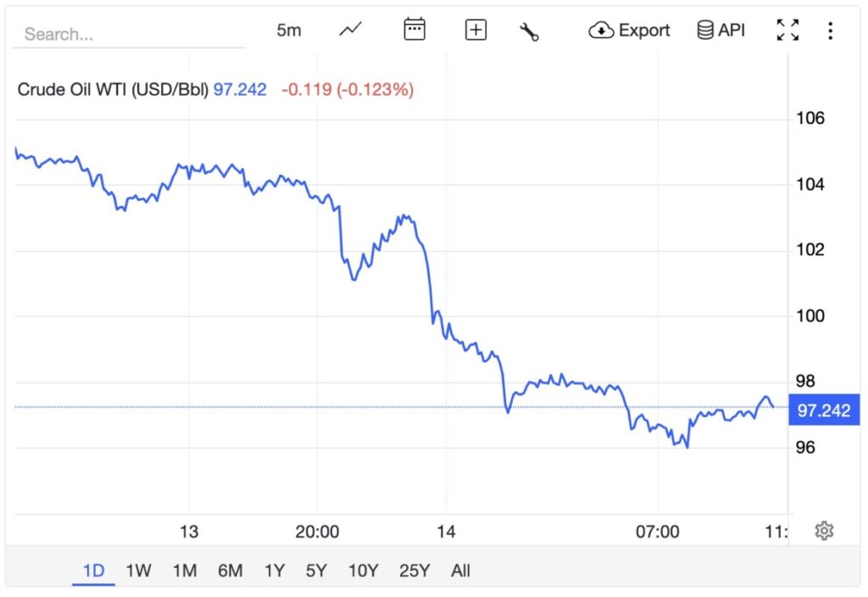Select the All time range
This screenshot has height=597, width=868.
click(460, 571)
